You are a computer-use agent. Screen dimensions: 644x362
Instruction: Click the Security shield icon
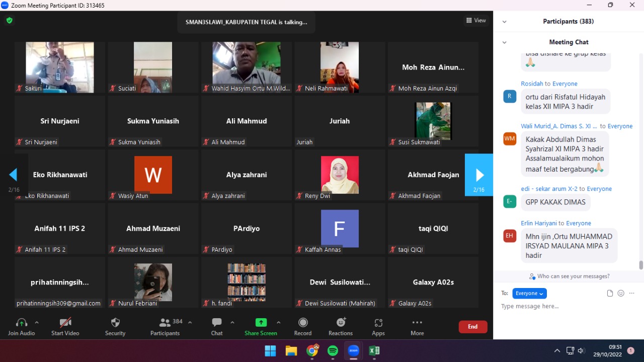click(115, 323)
